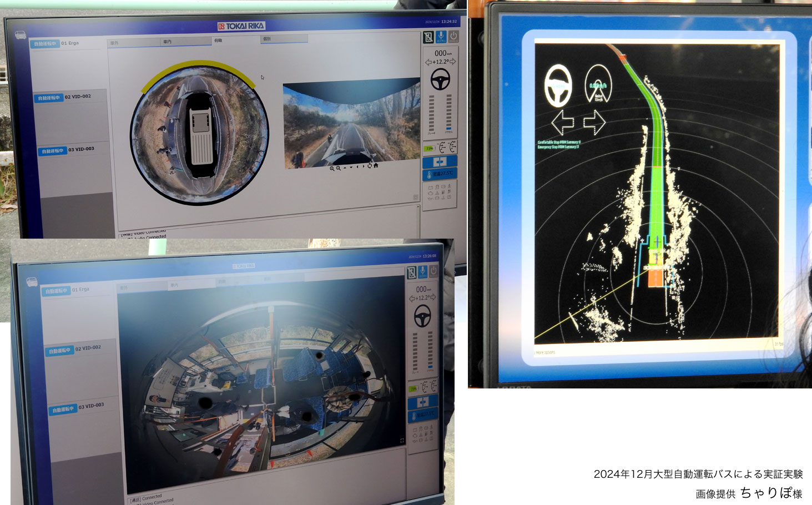Click the front road camera view
812x505 pixels.
tap(352, 122)
